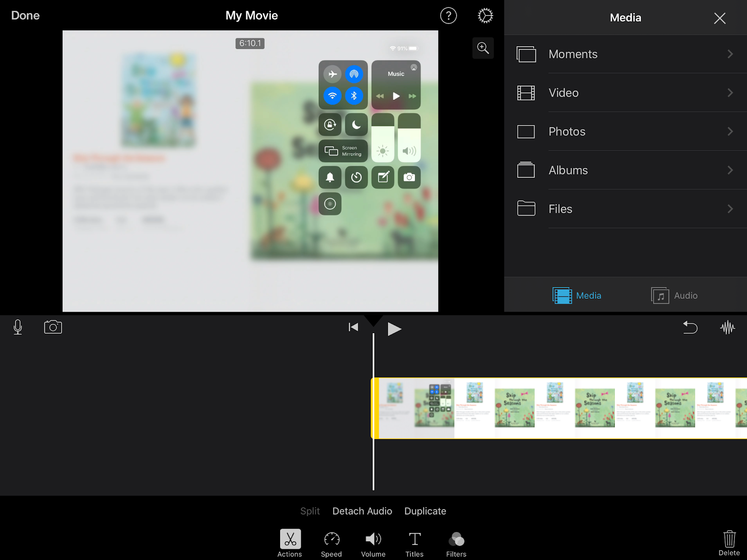Delete the selected clip with the trash icon
Viewport: 747px width, 560px height.
[729, 543]
